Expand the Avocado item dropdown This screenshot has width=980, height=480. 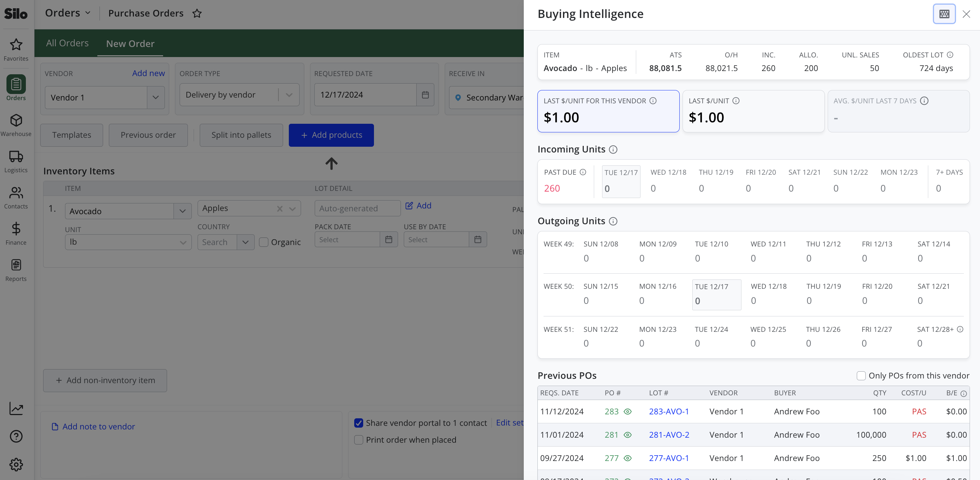pyautogui.click(x=182, y=211)
